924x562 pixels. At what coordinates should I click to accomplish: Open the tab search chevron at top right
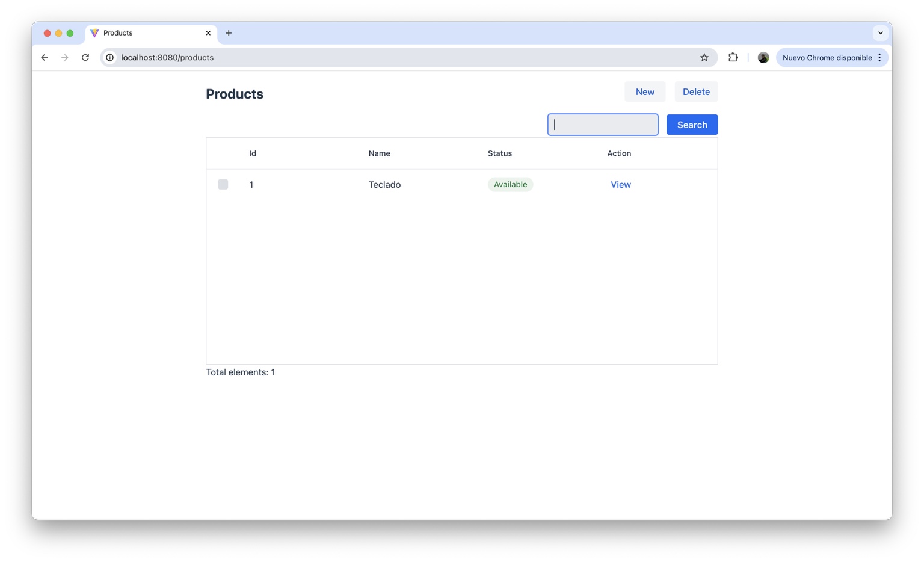click(880, 33)
